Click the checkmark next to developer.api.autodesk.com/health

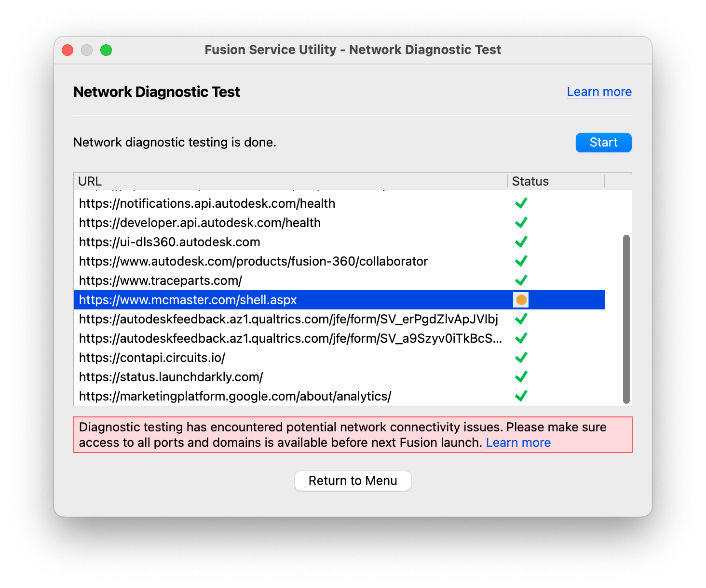(x=521, y=222)
